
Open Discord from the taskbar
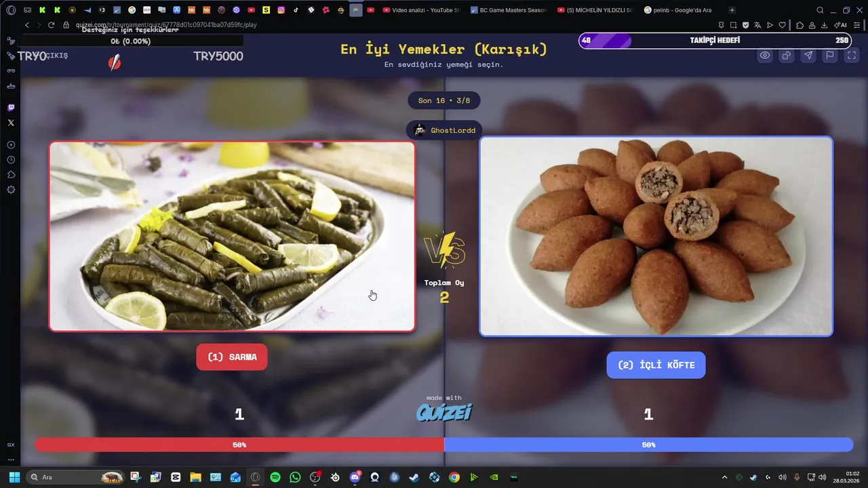point(355,477)
